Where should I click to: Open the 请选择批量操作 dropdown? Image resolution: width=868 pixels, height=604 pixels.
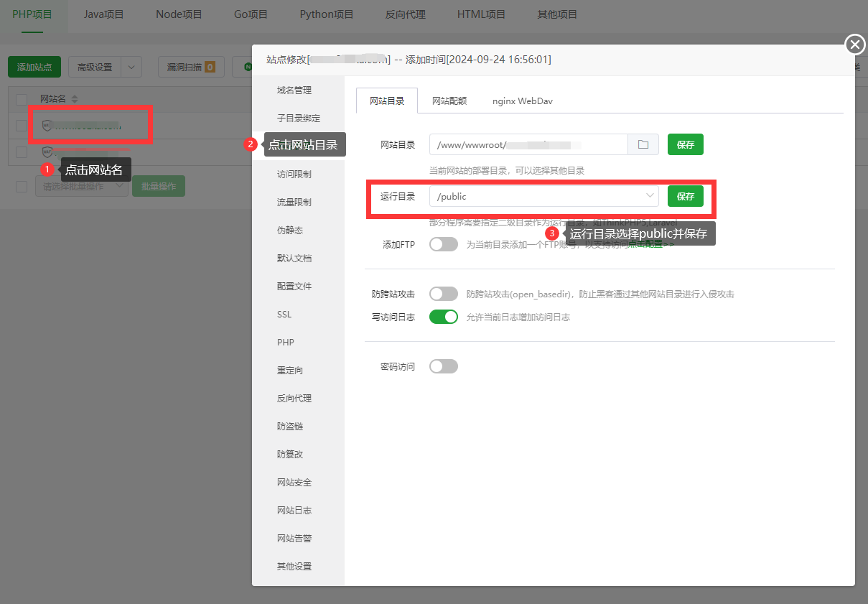[x=81, y=187]
